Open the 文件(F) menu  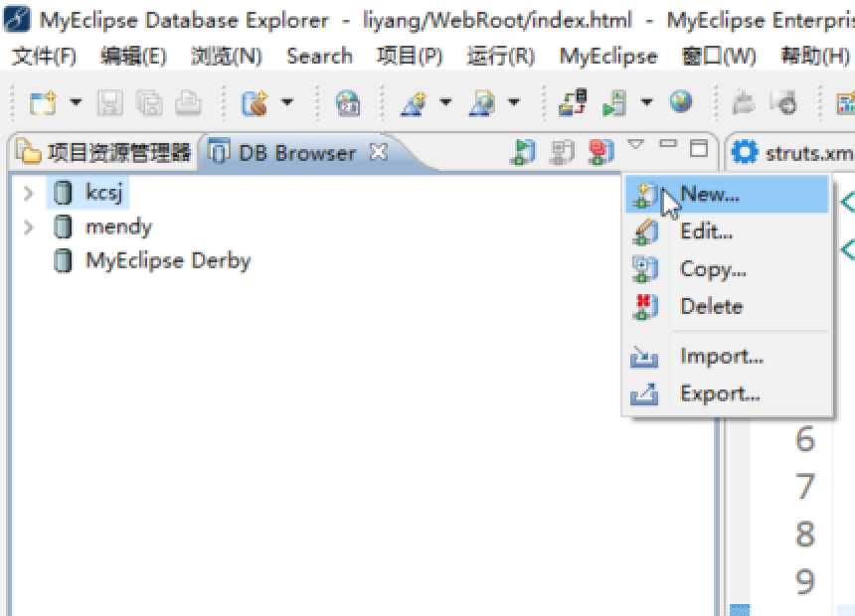click(x=44, y=57)
